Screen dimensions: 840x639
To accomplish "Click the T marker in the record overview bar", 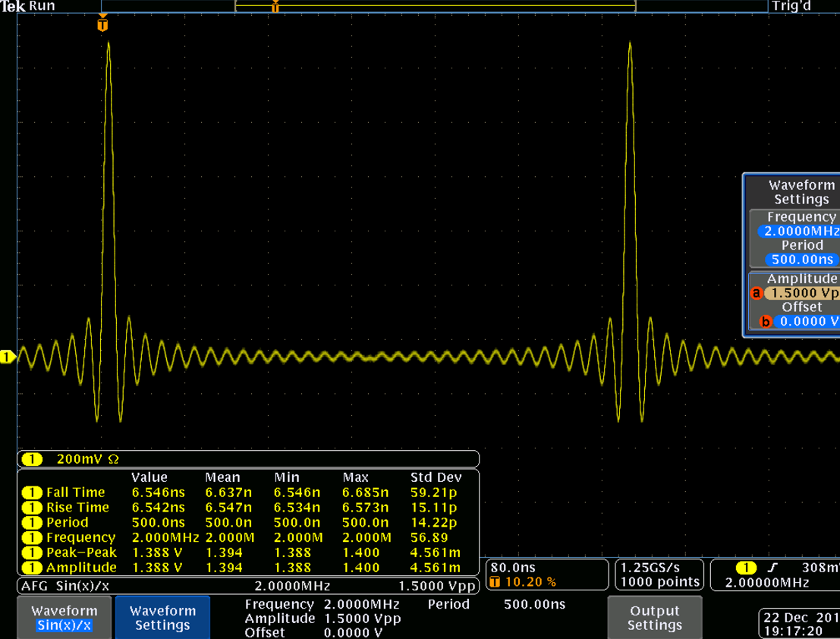I will click(x=275, y=7).
